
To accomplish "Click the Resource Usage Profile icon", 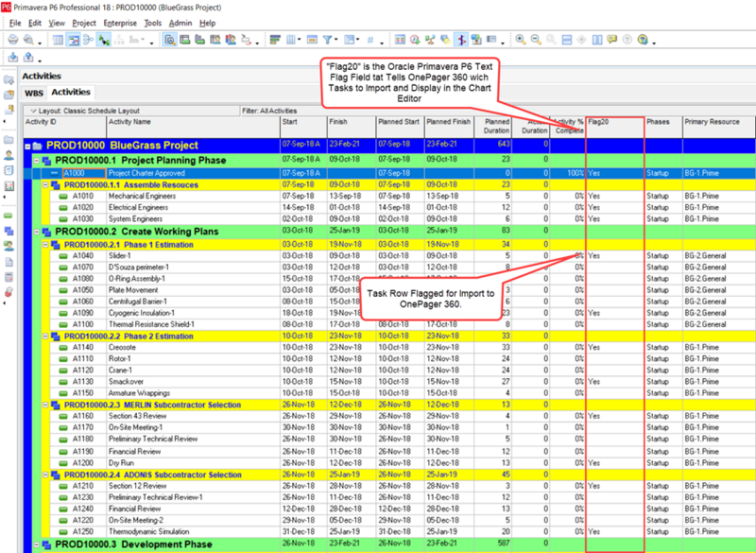I will click(x=231, y=40).
